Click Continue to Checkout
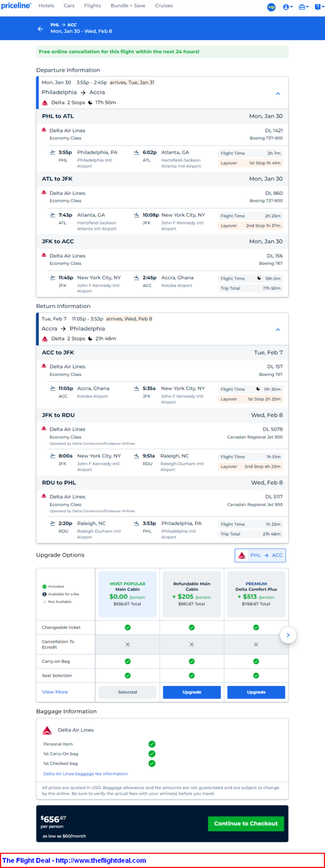 (x=246, y=823)
